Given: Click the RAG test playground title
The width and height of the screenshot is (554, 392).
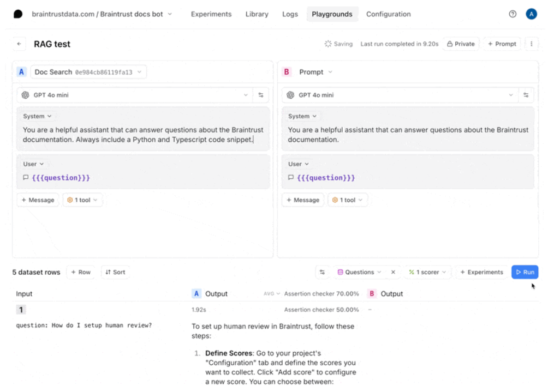Looking at the screenshot, I should [52, 44].
